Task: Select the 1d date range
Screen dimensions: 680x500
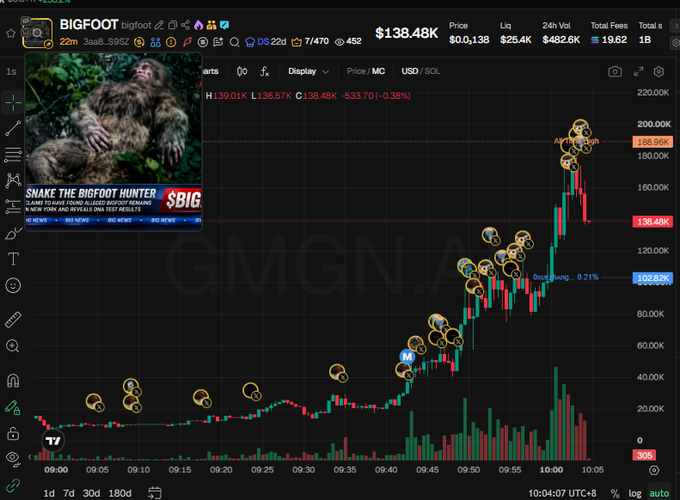Action: click(x=49, y=493)
